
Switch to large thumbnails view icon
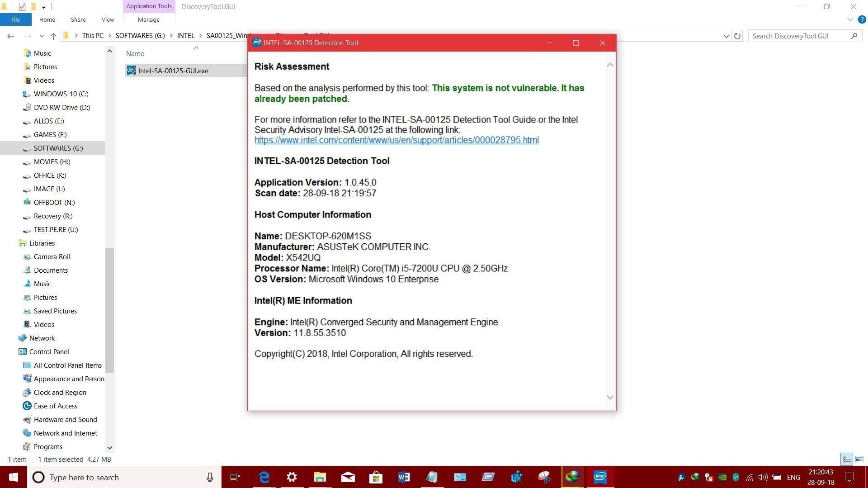pos(859,459)
